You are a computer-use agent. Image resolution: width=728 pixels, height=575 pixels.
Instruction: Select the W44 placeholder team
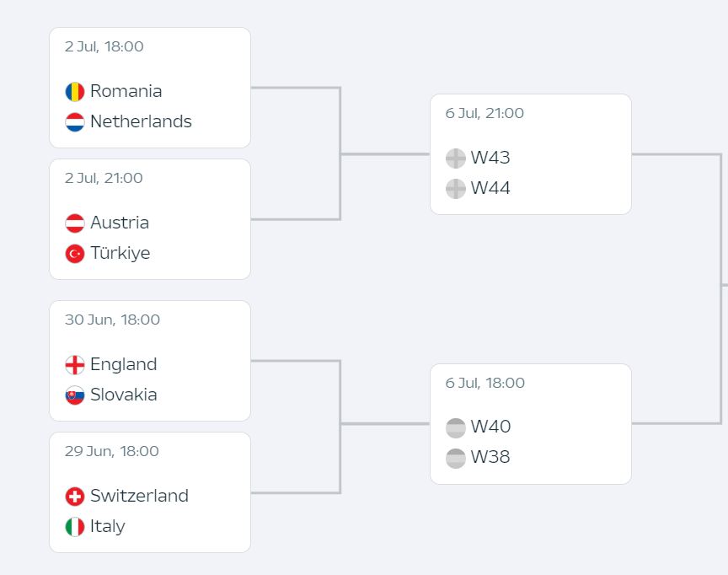490,188
